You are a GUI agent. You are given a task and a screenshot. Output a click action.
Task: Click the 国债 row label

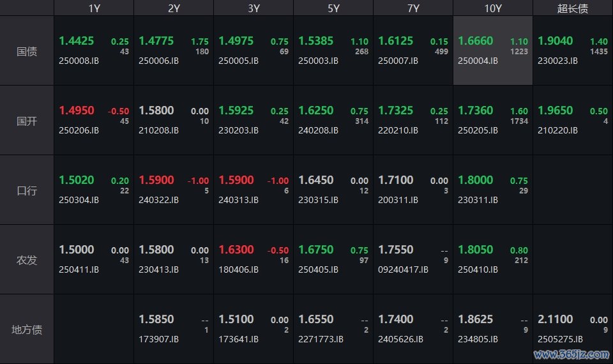click(x=27, y=51)
